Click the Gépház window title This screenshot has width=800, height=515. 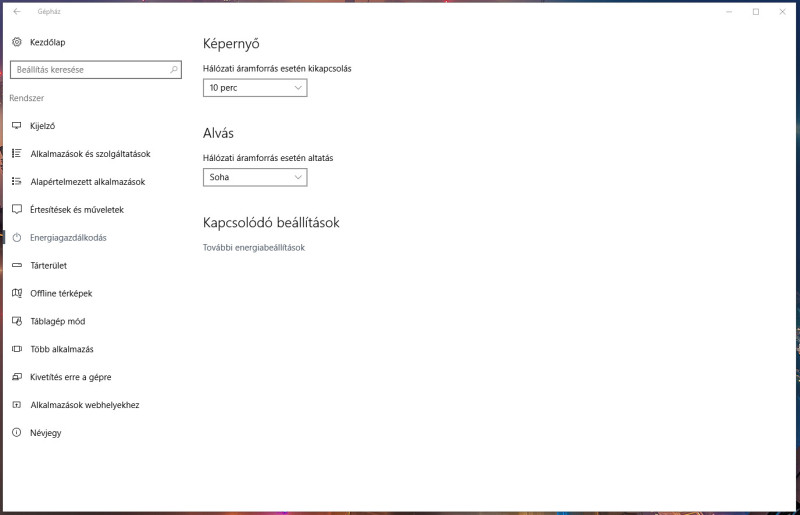point(49,11)
